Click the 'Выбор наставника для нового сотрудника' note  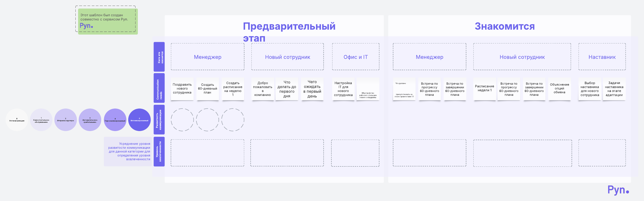click(590, 89)
